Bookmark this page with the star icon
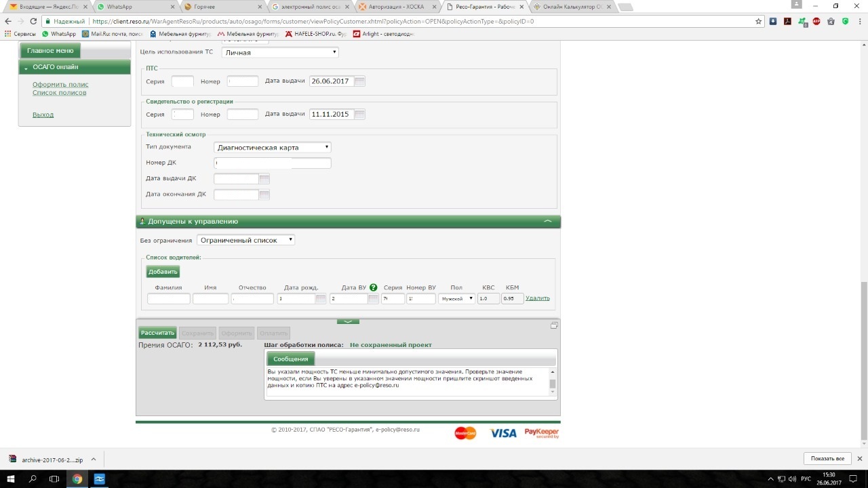This screenshot has width=868, height=488. pyautogui.click(x=759, y=21)
